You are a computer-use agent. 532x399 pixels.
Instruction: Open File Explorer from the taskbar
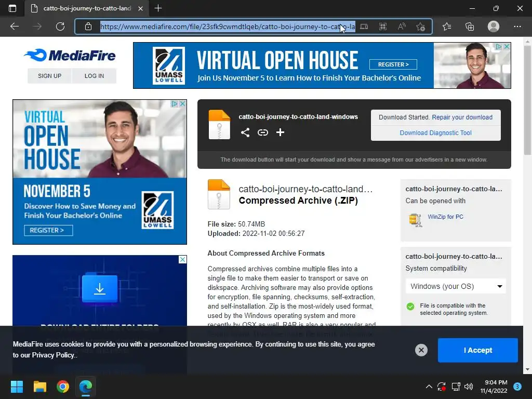coord(39,387)
